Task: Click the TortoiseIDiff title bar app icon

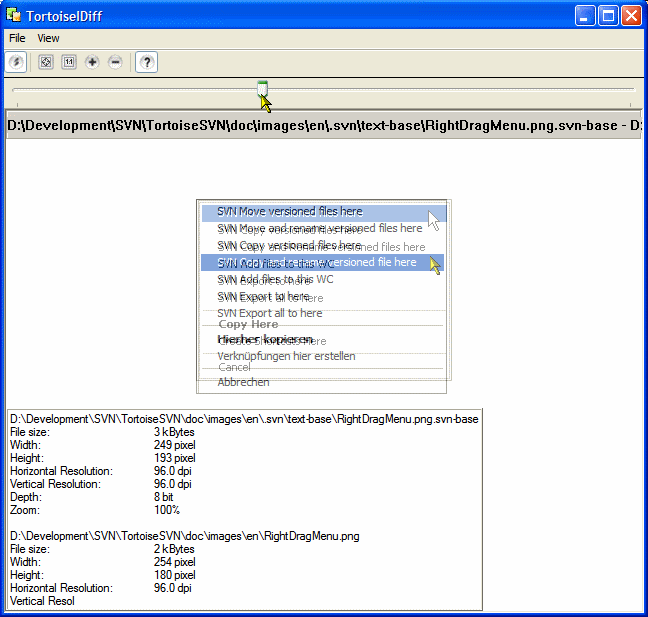Action: (15, 15)
